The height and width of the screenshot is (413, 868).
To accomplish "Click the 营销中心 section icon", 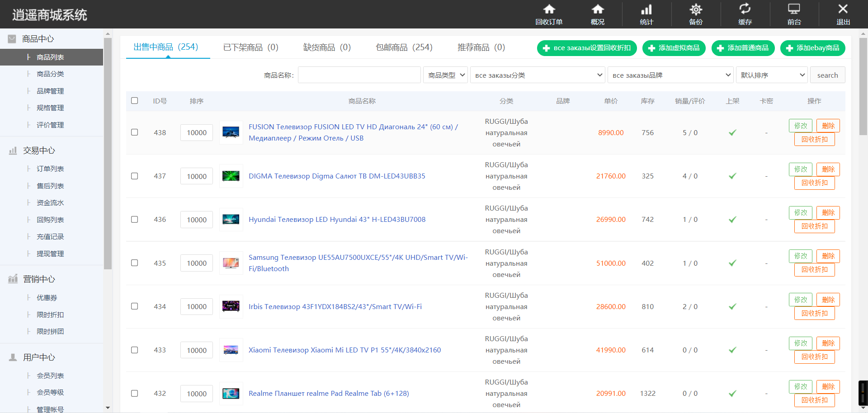I will [13, 279].
